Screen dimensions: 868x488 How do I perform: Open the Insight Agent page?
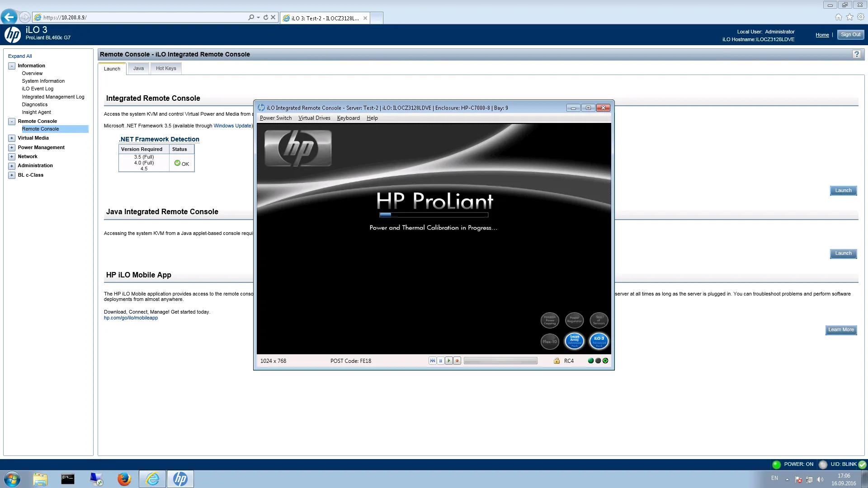click(36, 112)
